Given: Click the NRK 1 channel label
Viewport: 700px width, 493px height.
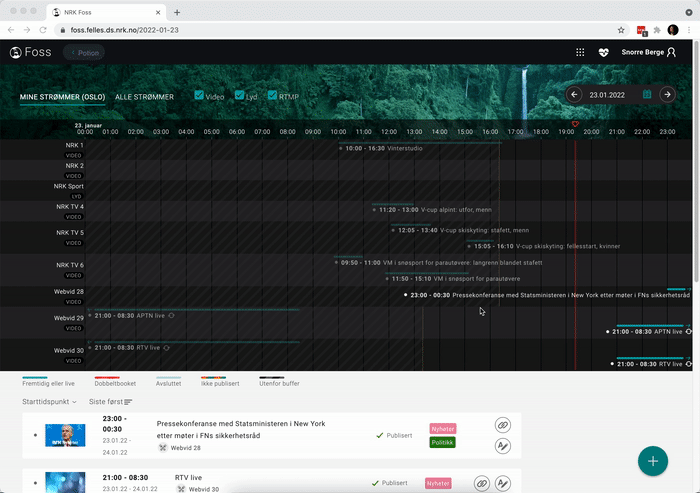Looking at the screenshot, I should tap(74, 145).
